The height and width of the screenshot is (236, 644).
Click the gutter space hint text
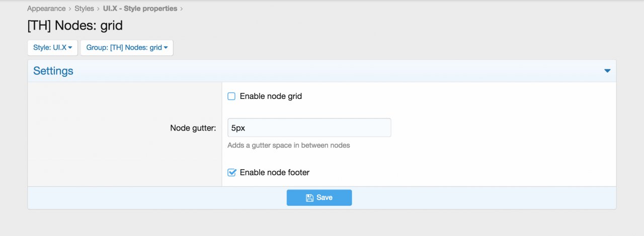[x=288, y=146]
